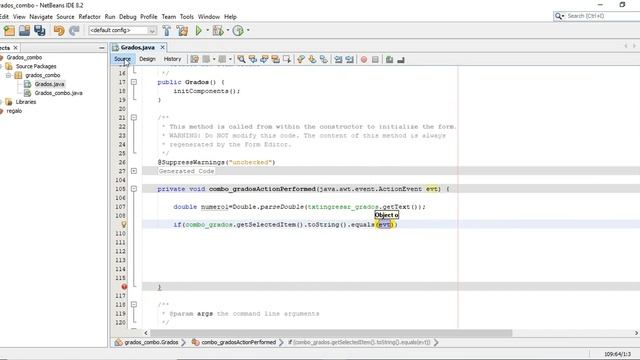Open Run Project dropdown arrow
This screenshot has width=640, height=360.
tap(207, 31)
